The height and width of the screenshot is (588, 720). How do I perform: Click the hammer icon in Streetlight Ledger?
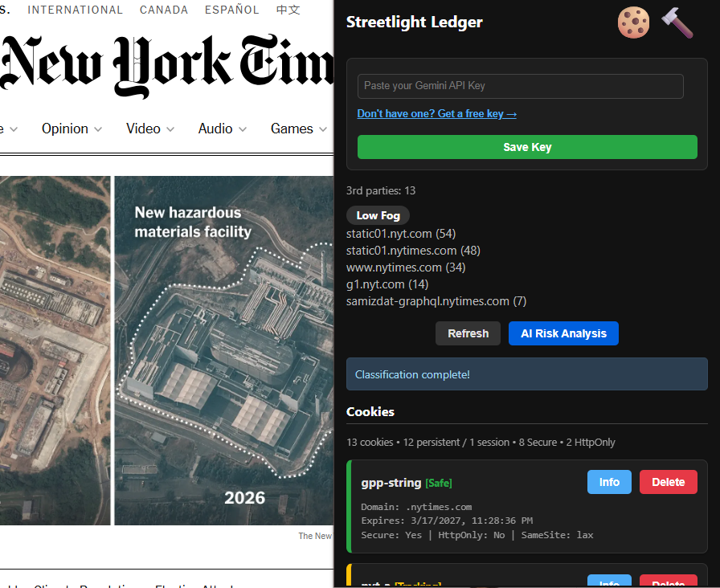[x=677, y=22]
